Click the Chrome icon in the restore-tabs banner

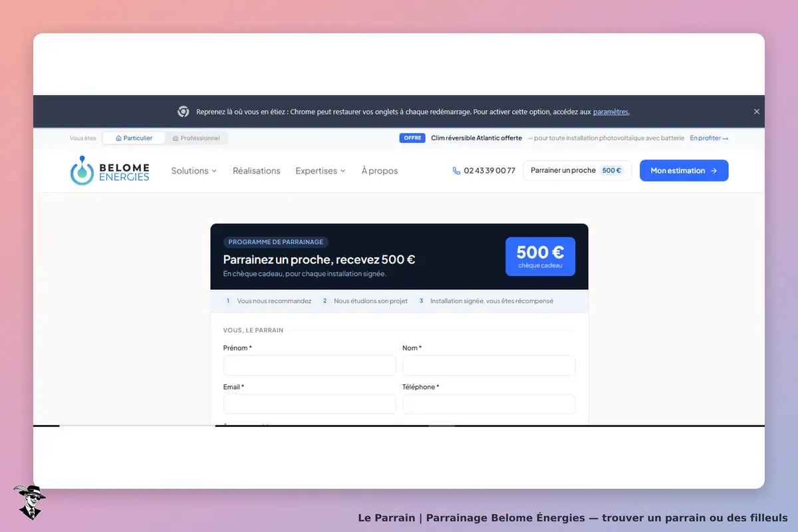pos(184,112)
